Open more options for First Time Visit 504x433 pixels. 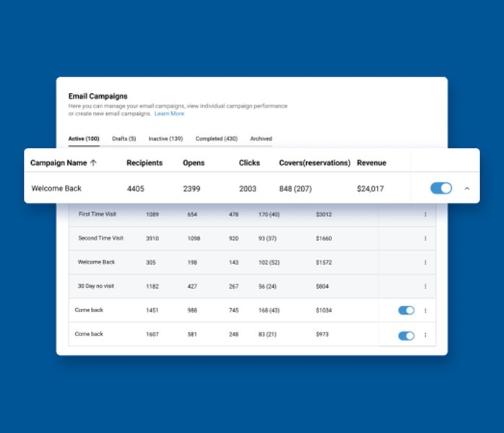pyautogui.click(x=425, y=214)
